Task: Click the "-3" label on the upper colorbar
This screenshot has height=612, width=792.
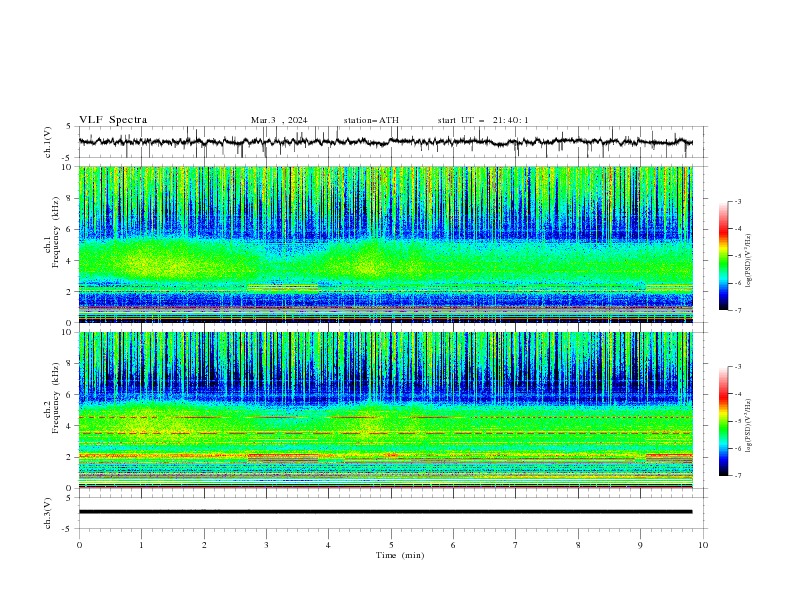Action: click(x=738, y=202)
